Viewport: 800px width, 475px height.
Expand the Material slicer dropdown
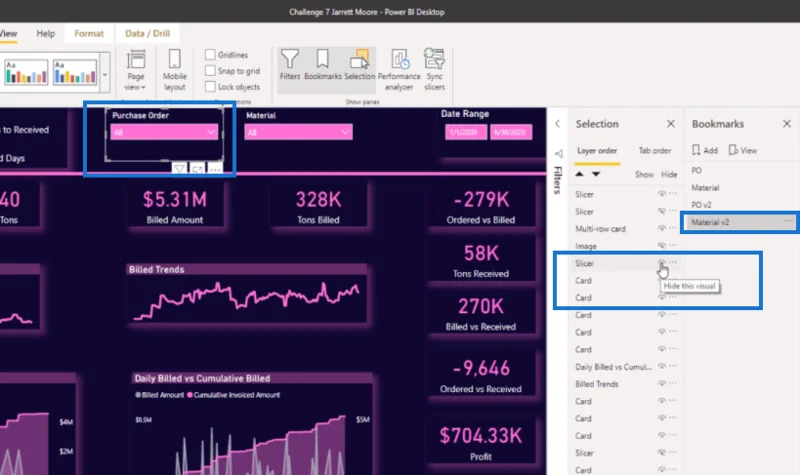(345, 132)
